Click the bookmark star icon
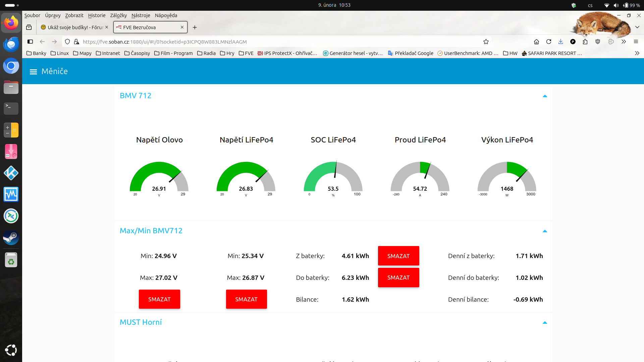 [486, 42]
